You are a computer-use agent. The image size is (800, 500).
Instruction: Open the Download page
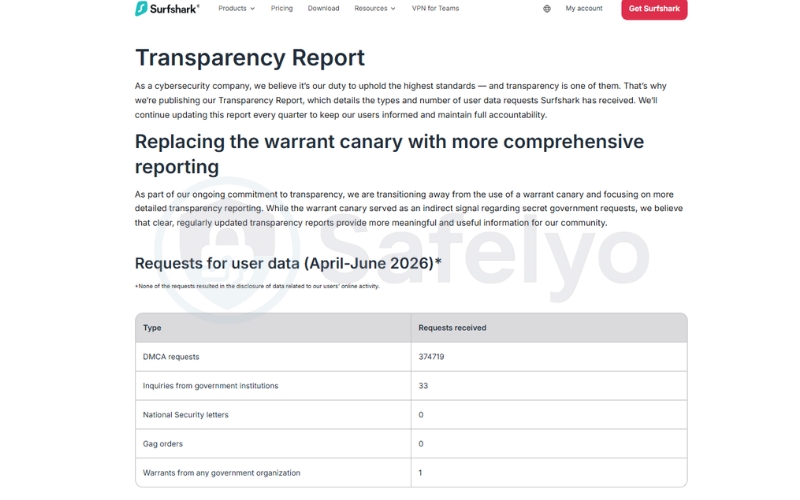(323, 8)
